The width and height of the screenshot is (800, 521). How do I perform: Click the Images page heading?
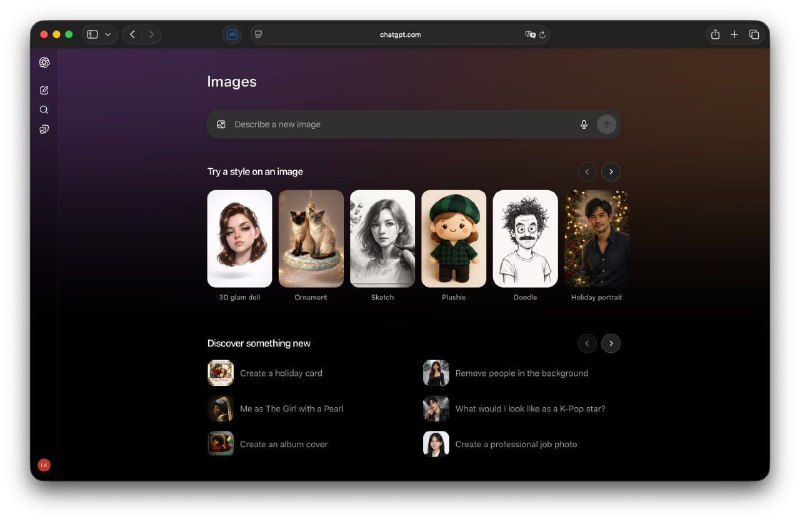[232, 82]
